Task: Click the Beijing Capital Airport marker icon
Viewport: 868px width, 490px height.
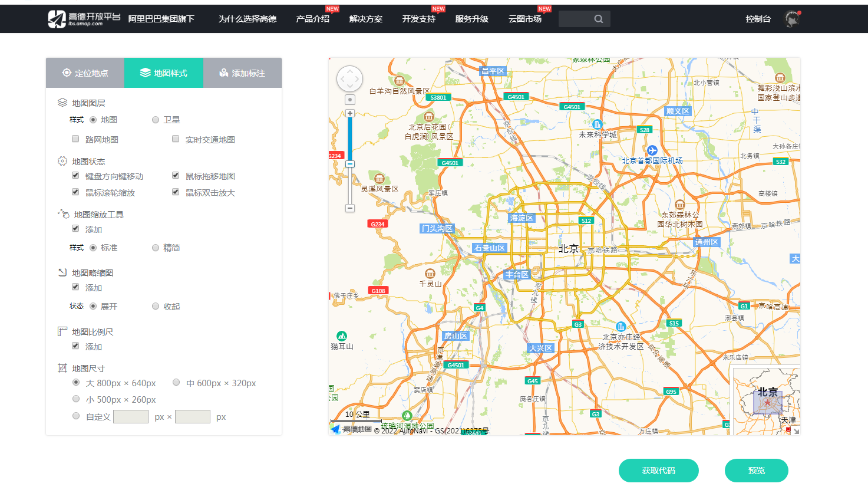Action: point(652,150)
